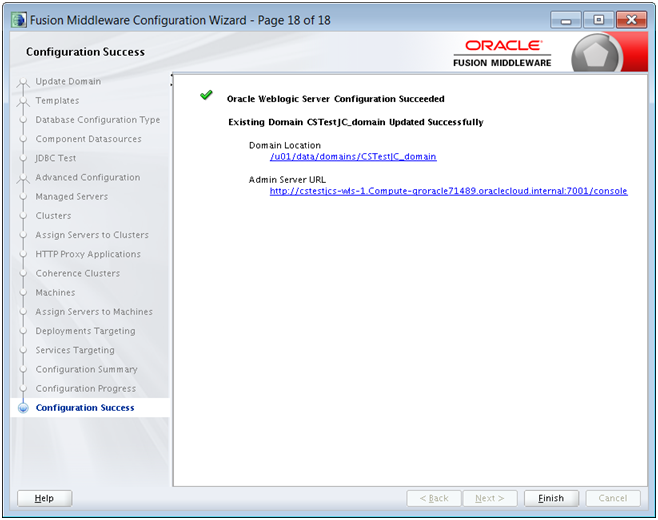Viewport: 658px width, 520px height.
Task: Open the Domain Location path link
Action: (x=353, y=157)
